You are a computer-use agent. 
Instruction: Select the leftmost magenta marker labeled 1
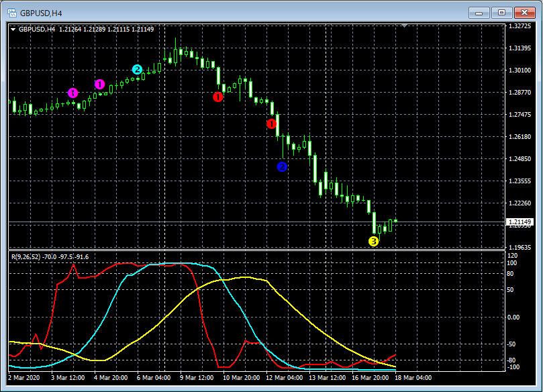pos(72,92)
